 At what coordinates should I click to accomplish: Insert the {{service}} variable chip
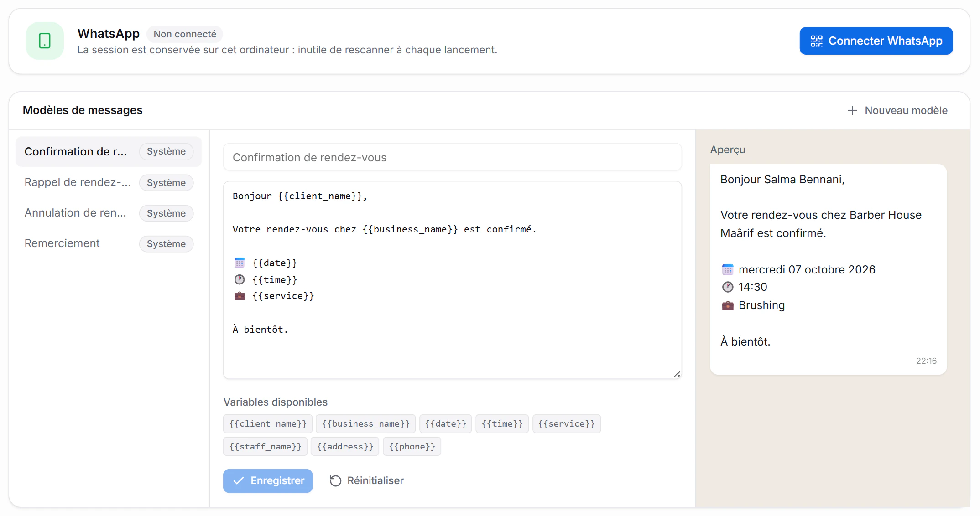[566, 423]
